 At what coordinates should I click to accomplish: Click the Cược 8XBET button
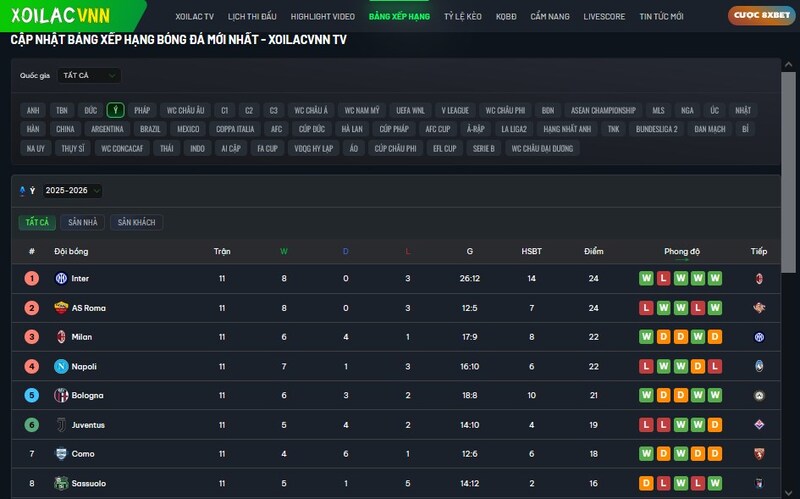coord(760,17)
